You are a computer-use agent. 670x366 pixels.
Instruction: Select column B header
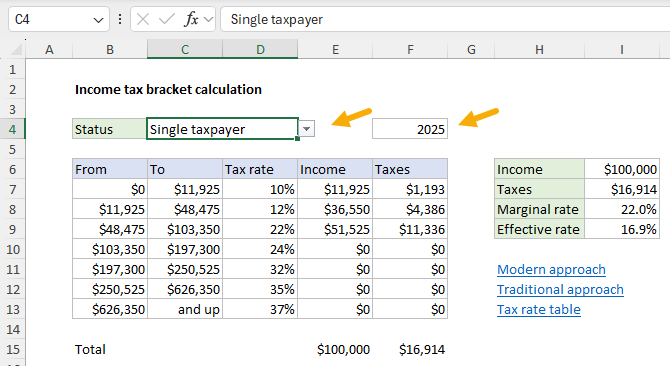pyautogui.click(x=110, y=50)
